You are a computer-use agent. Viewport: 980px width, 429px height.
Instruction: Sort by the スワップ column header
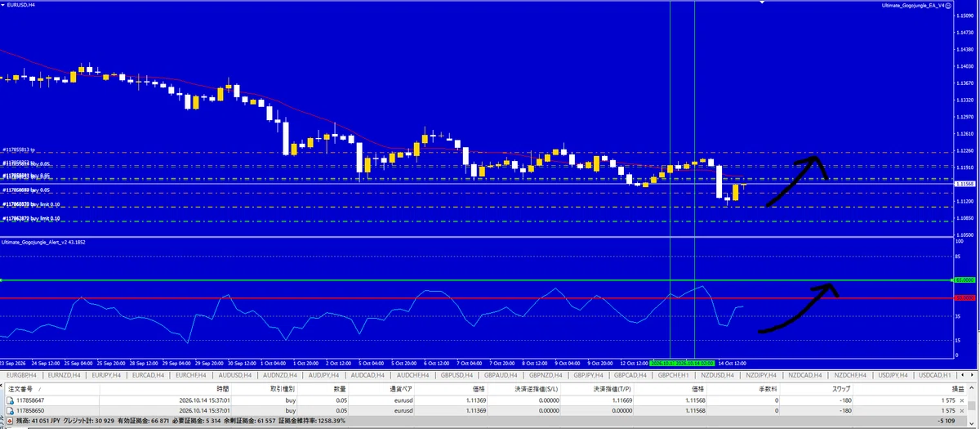pyautogui.click(x=842, y=390)
